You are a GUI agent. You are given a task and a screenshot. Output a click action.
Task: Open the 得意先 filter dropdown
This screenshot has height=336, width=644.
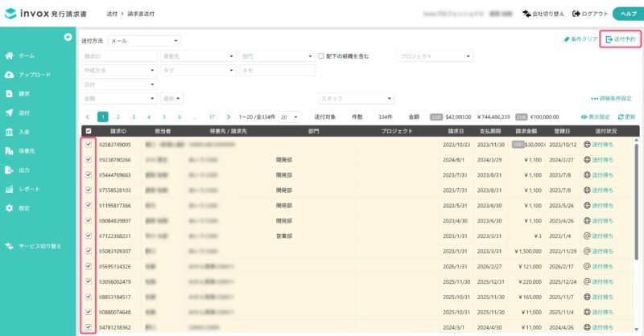pyautogui.click(x=198, y=56)
